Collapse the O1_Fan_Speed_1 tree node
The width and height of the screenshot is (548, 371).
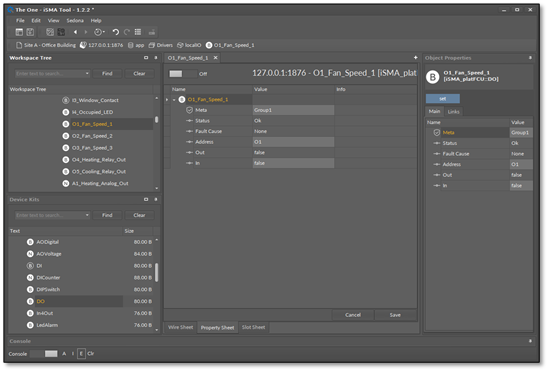(x=174, y=100)
